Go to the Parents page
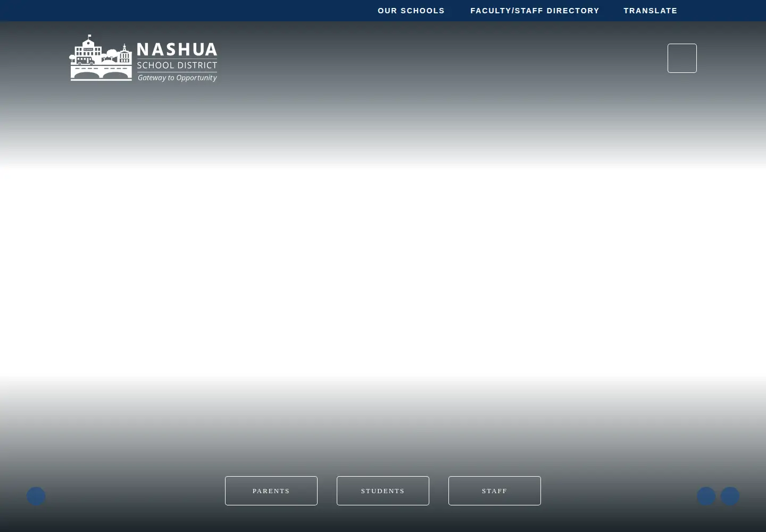This screenshot has width=766, height=532. click(271, 491)
